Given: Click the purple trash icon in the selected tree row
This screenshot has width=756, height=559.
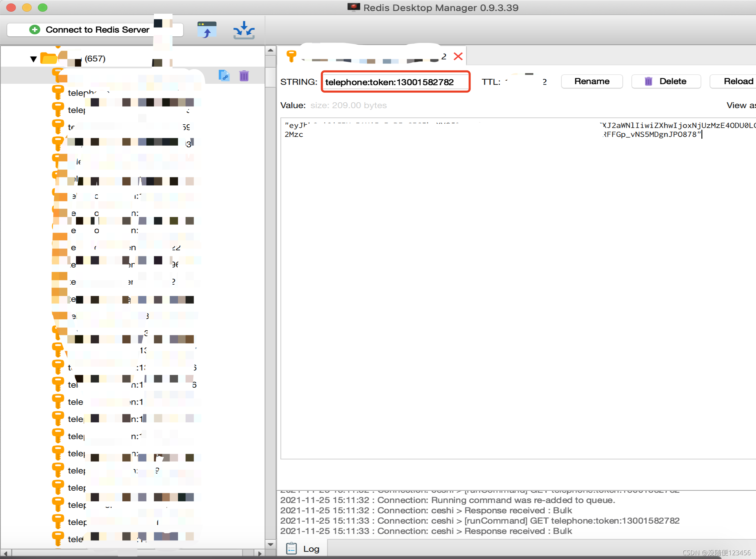Looking at the screenshot, I should click(x=244, y=76).
